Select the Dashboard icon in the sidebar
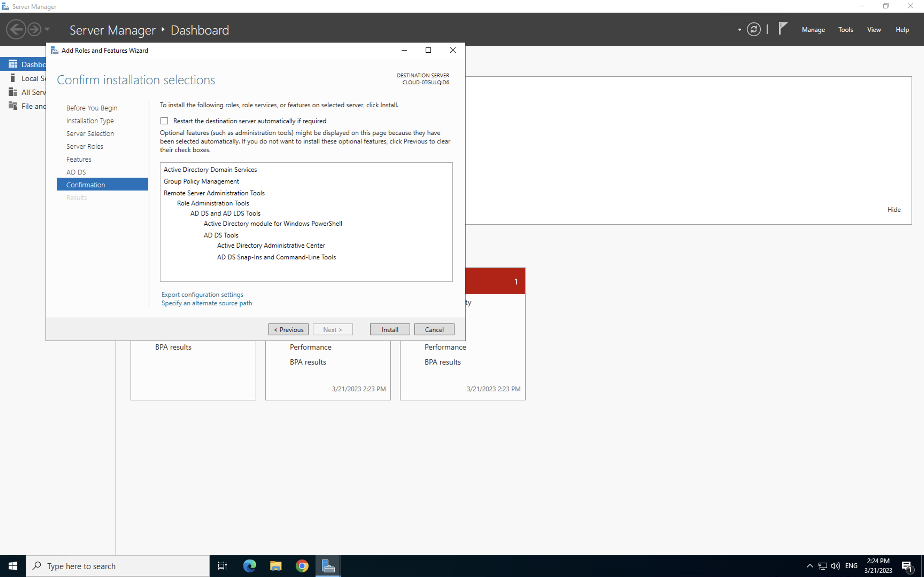The image size is (924, 577). [13, 64]
